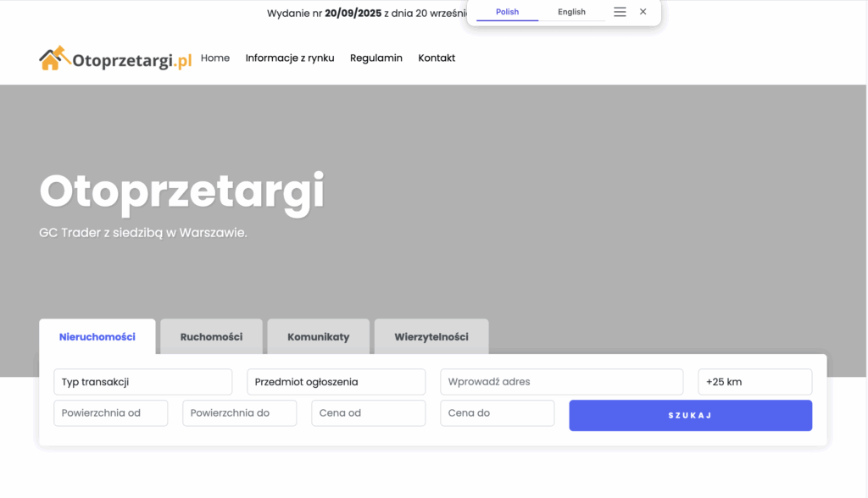The width and height of the screenshot is (868, 498).
Task: Select the Nieruchomości search tab
Action: point(97,337)
